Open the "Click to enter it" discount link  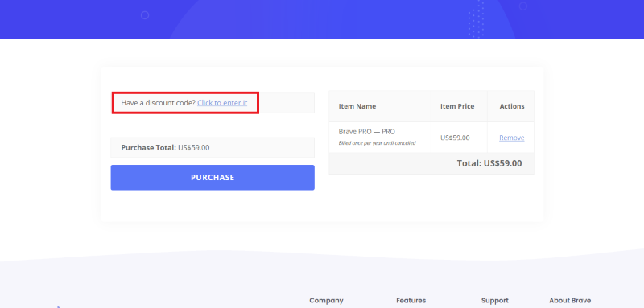pos(222,102)
